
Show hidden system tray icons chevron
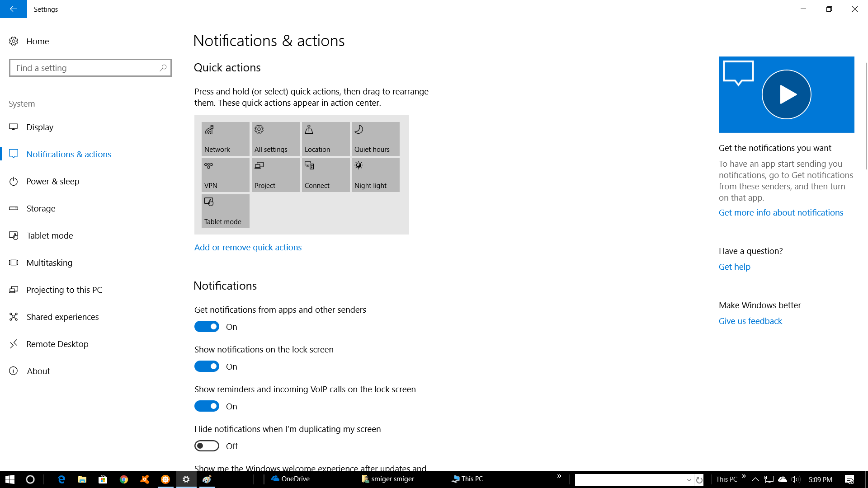point(755,479)
